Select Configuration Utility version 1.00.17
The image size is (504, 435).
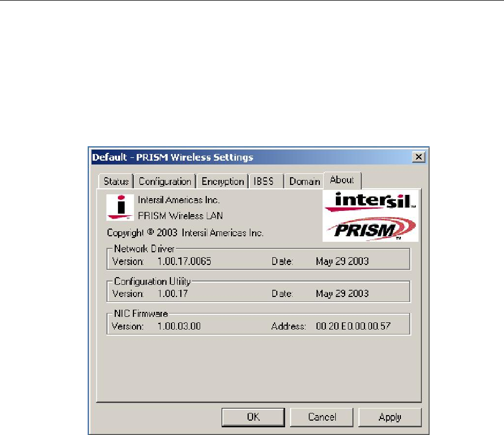point(173,294)
